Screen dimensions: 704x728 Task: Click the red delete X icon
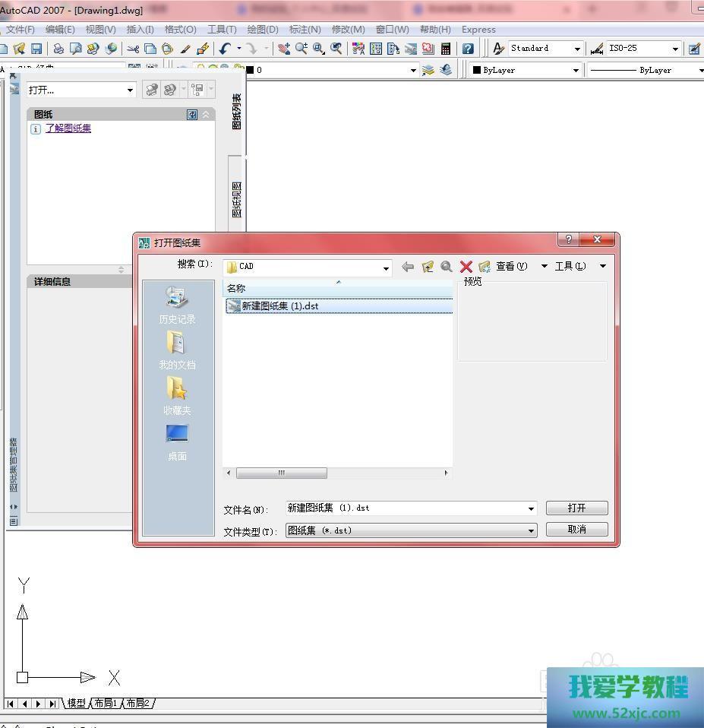click(466, 267)
